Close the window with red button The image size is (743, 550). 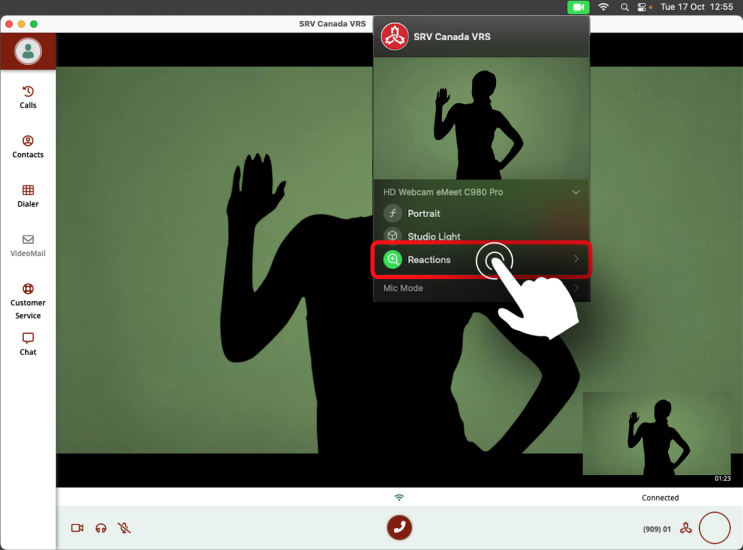click(9, 24)
